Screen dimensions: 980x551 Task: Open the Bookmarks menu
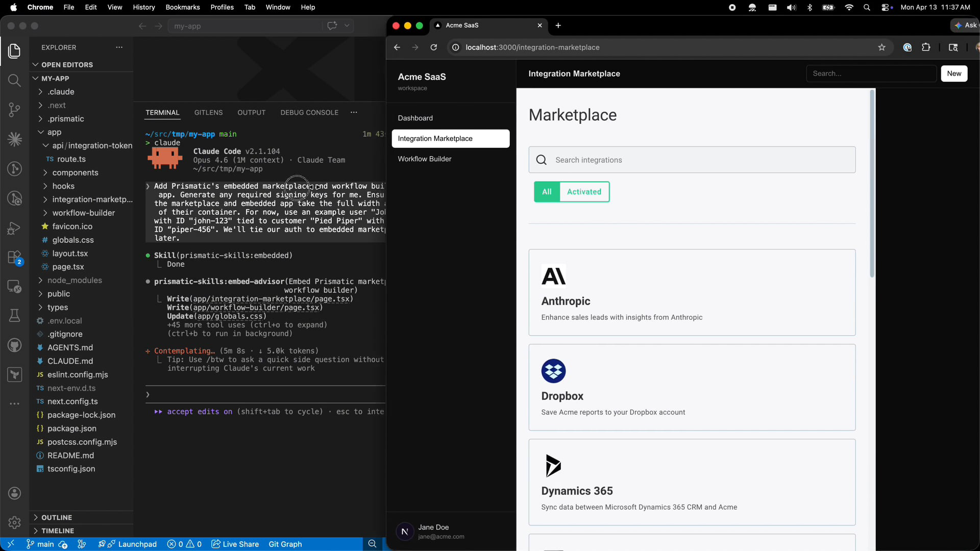point(182,7)
